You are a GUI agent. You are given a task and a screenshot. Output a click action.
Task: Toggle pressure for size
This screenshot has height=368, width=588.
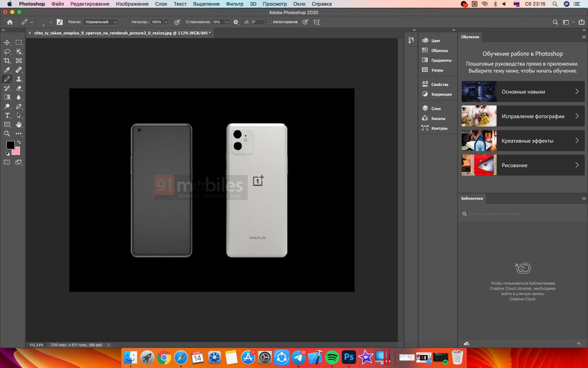coord(305,22)
